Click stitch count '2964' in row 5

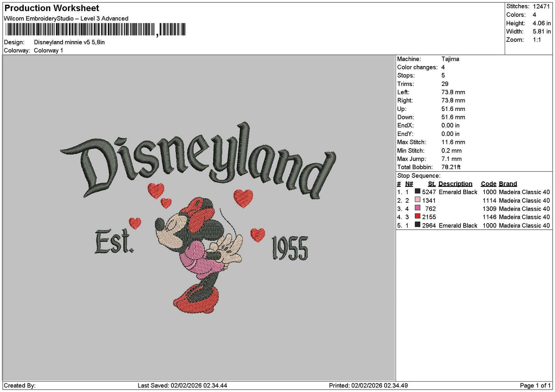pyautogui.click(x=429, y=225)
